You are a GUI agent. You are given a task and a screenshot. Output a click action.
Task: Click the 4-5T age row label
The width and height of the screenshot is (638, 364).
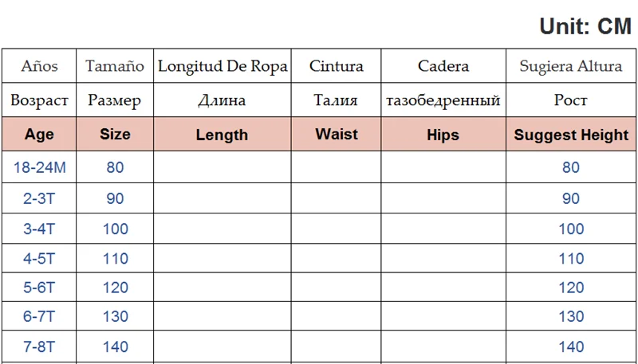point(39,258)
